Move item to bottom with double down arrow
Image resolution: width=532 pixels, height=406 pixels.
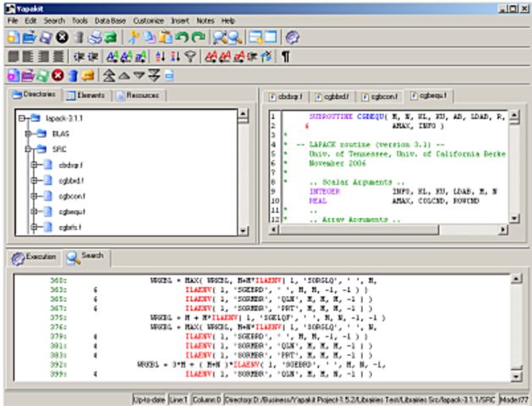154,75
